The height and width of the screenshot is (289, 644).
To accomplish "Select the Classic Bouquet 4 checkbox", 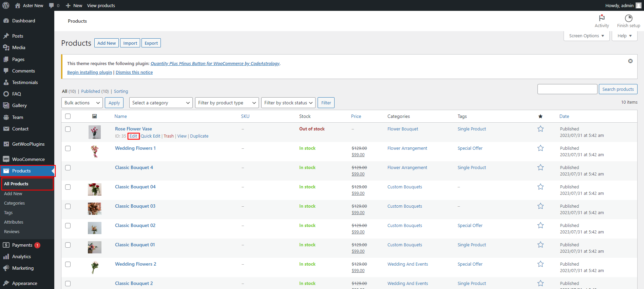I will point(68,168).
